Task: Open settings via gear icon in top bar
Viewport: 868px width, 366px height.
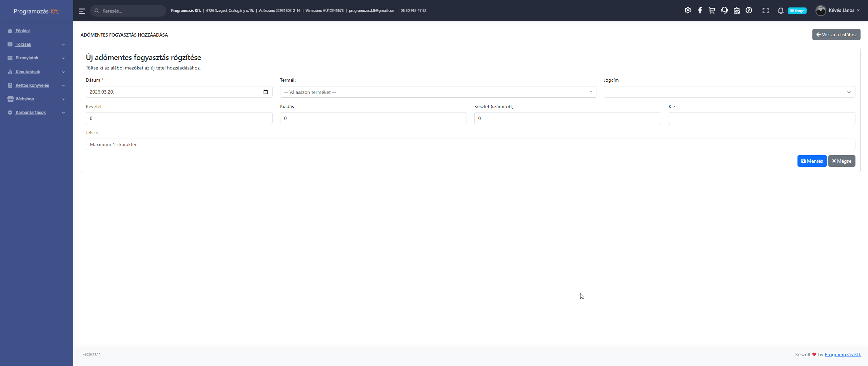Action: tap(688, 11)
